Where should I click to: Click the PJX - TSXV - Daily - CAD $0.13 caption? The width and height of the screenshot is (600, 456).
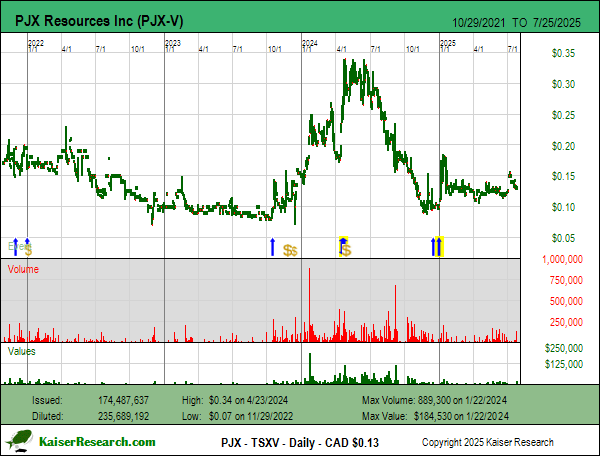tap(300, 443)
